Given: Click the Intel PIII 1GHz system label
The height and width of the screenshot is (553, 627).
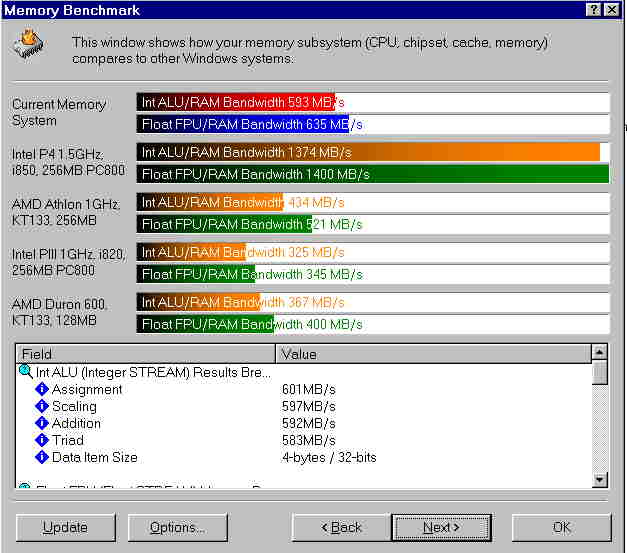Looking at the screenshot, I should point(69,262).
